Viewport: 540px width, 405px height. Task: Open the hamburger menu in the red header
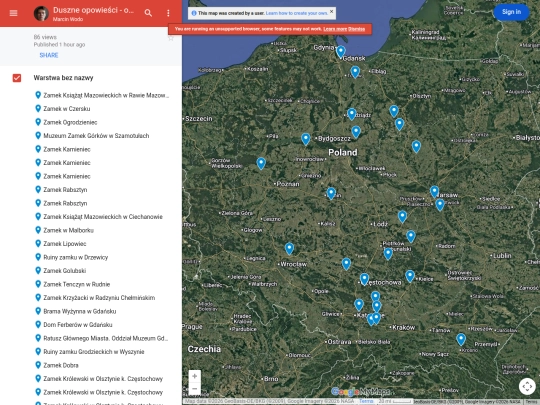13,13
